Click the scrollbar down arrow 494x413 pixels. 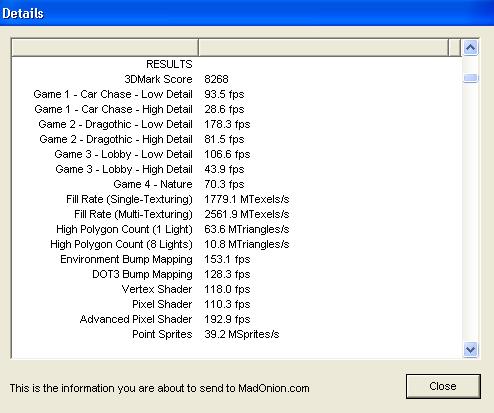click(470, 350)
